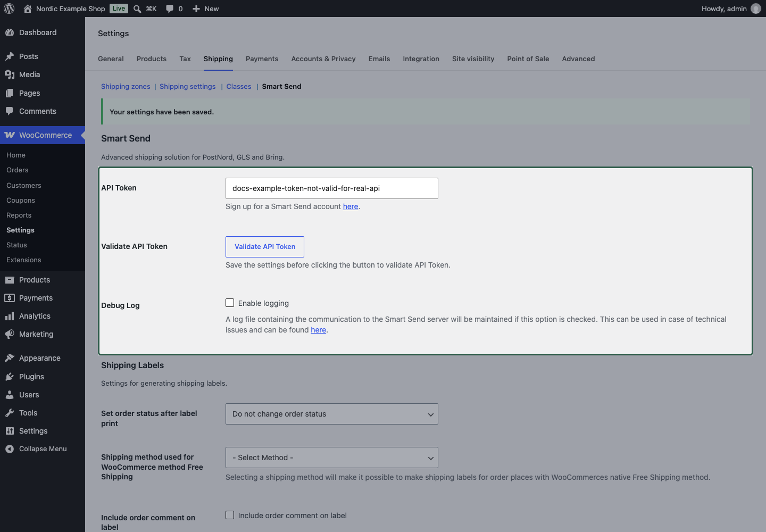Viewport: 766px width, 532px height.
Task: Select the Shipping tab
Action: (x=218, y=59)
